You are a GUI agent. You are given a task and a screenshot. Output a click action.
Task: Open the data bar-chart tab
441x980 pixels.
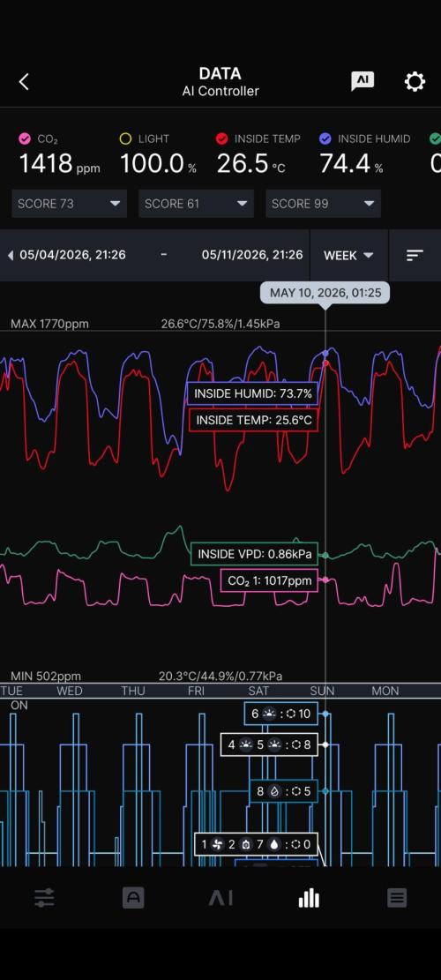(x=309, y=899)
